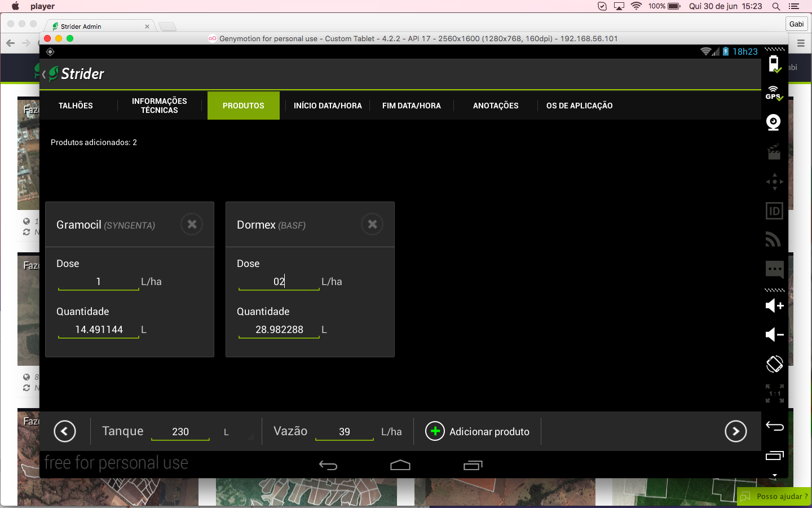Open new browser tab button
This screenshot has width=812, height=508.
167,27
